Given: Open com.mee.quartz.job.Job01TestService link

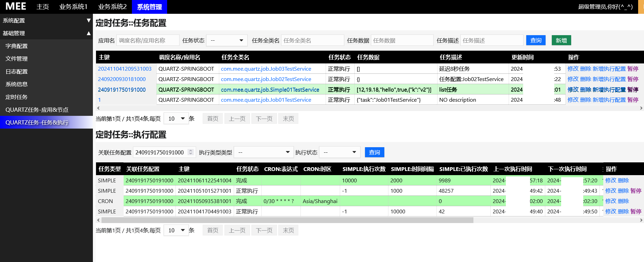Looking at the screenshot, I should click(x=266, y=100).
